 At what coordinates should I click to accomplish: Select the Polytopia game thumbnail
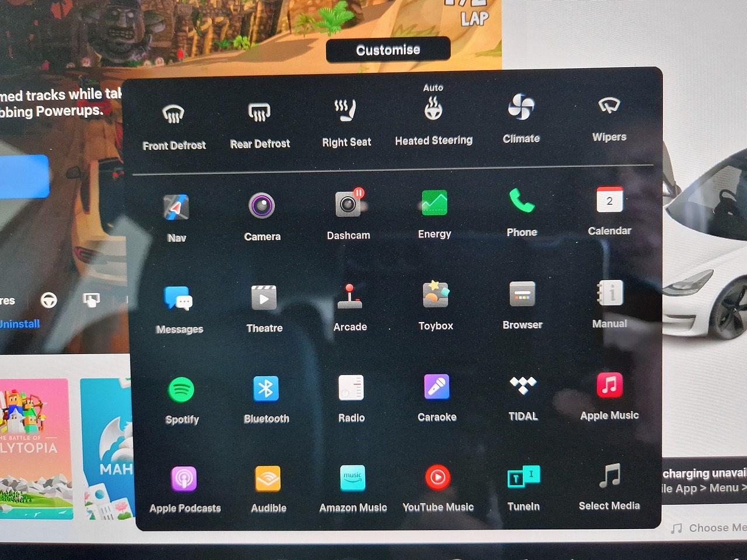pyautogui.click(x=36, y=448)
